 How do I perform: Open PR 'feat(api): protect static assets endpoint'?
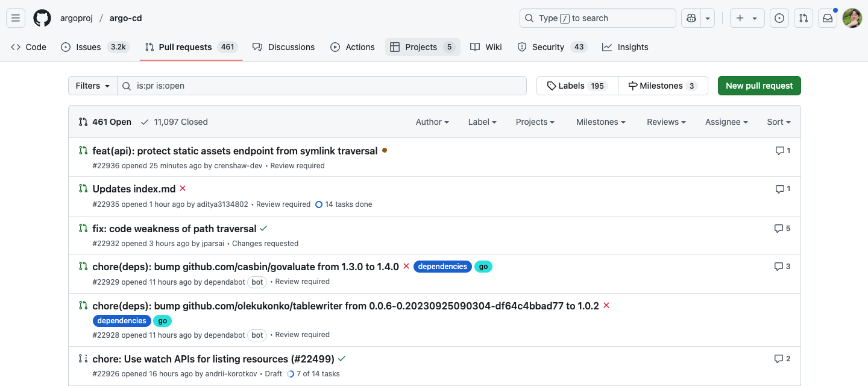(235, 151)
